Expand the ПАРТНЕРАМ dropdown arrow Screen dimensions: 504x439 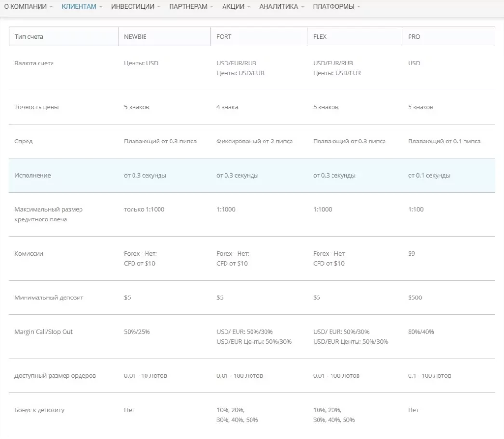click(212, 6)
